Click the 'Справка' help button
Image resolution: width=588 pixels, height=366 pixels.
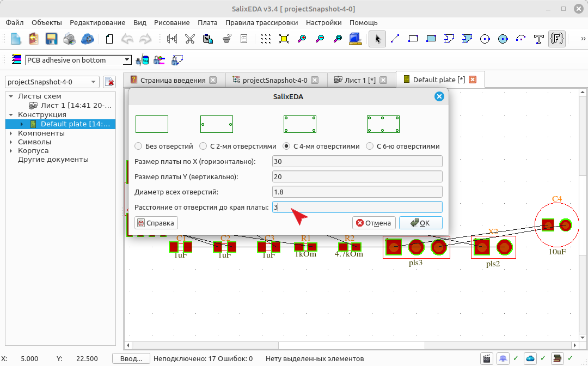(156, 223)
